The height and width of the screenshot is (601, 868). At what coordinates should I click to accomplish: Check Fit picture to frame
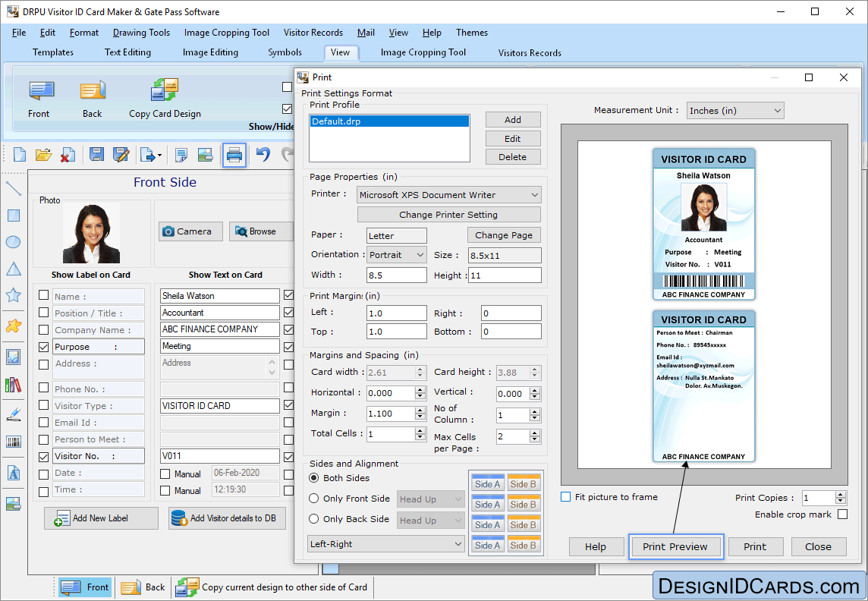tap(565, 496)
